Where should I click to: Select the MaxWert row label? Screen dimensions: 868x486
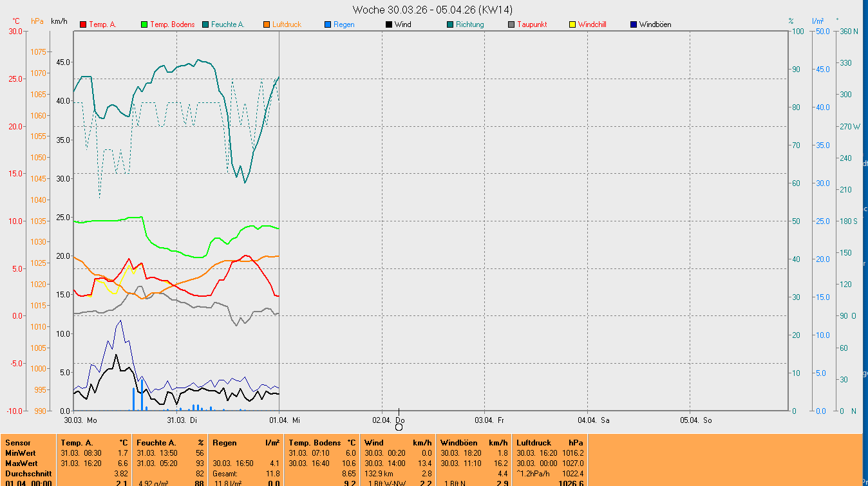[21, 463]
